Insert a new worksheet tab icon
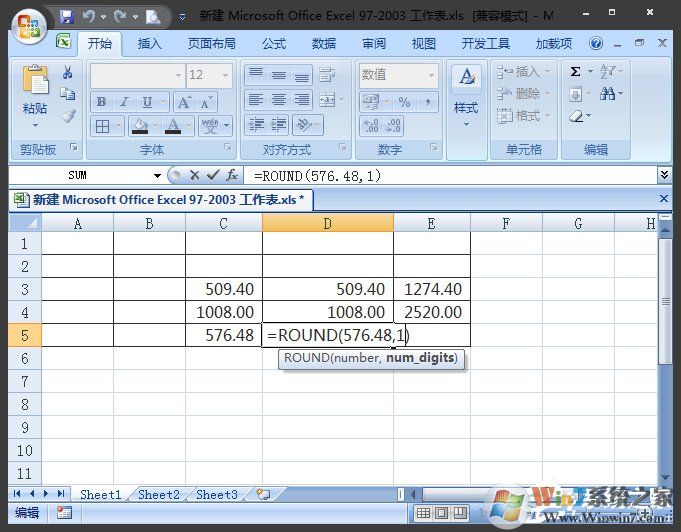 tap(263, 494)
